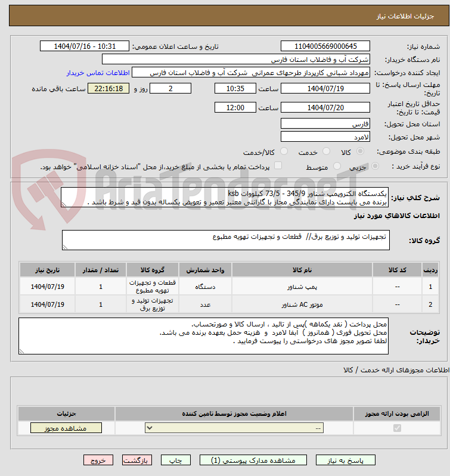Click the validity time field 12:00
Viewport: 450px width, 476px height.
coord(235,107)
